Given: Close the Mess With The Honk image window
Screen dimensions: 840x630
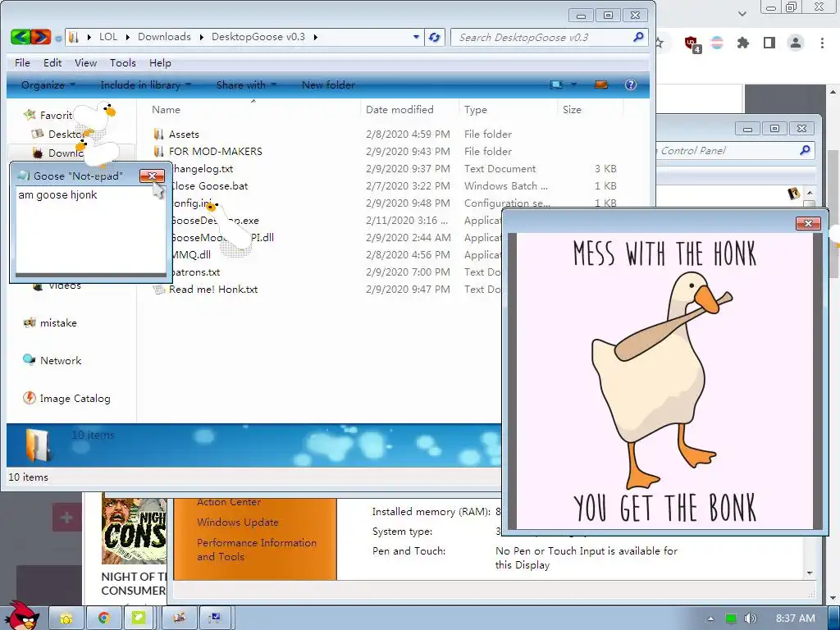Looking at the screenshot, I should coord(808,223).
